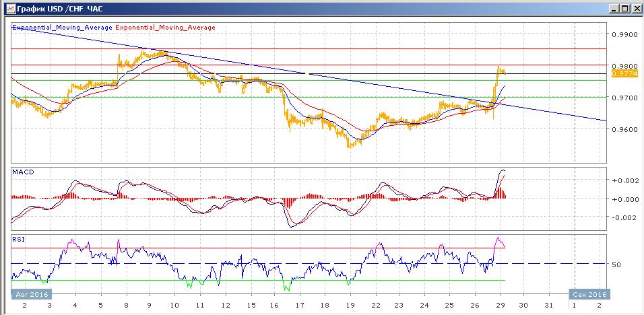Click the current price label 0.9774

[624, 74]
